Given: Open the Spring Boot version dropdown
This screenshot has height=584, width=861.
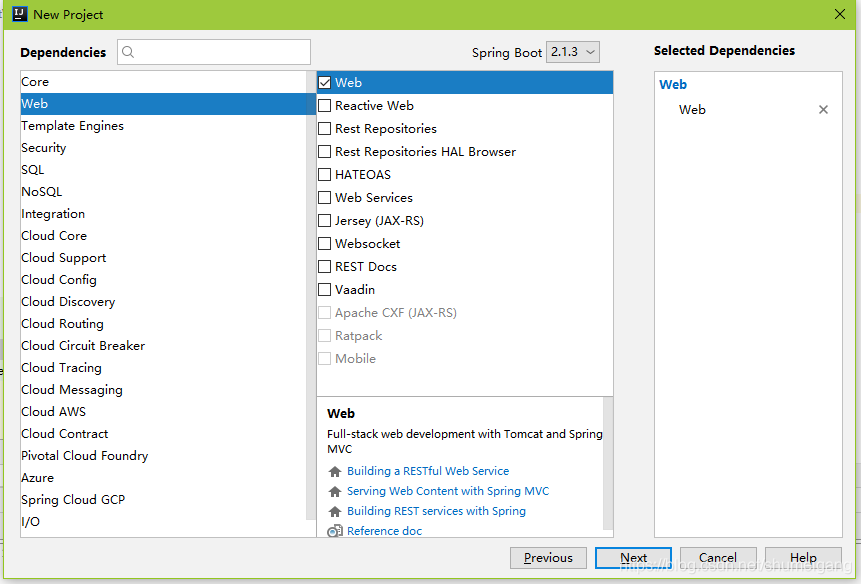Looking at the screenshot, I should click(x=573, y=52).
